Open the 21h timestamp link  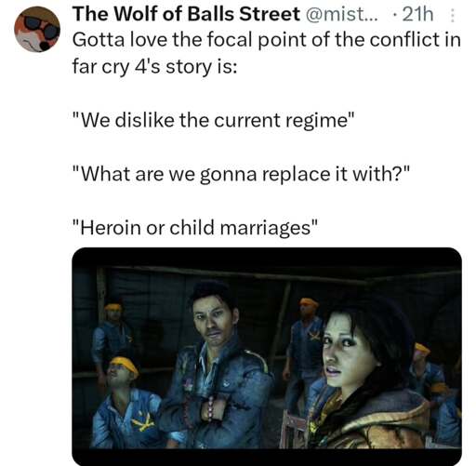point(417,14)
